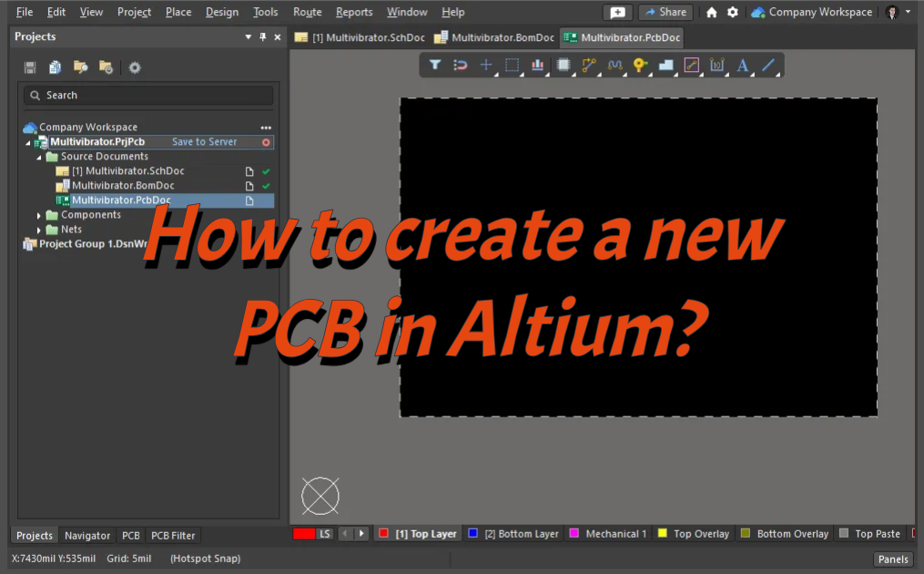Click the user profile avatar
This screenshot has width=924, height=574.
[892, 13]
